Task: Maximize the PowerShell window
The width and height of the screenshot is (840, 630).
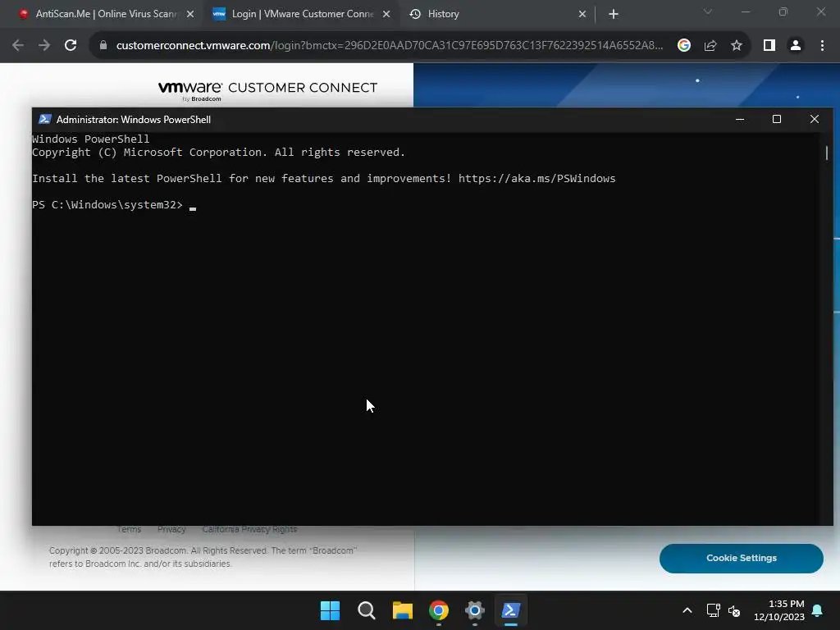Action: pos(776,119)
